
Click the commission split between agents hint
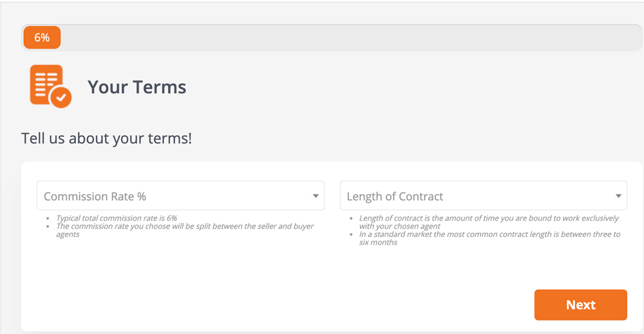point(184,227)
